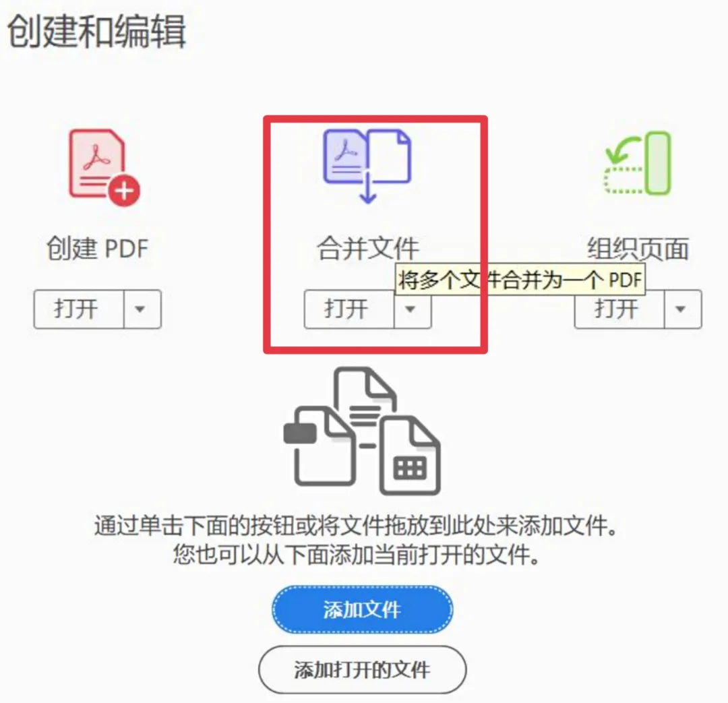The width and height of the screenshot is (728, 703).
Task: Click the yellow 将多个文件合并为一个 PDF tooltip
Action: click(520, 280)
